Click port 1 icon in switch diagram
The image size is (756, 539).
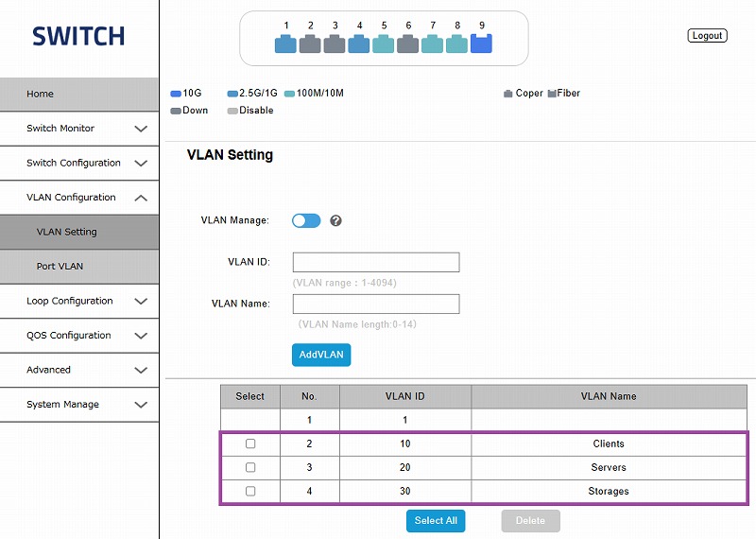pos(285,43)
